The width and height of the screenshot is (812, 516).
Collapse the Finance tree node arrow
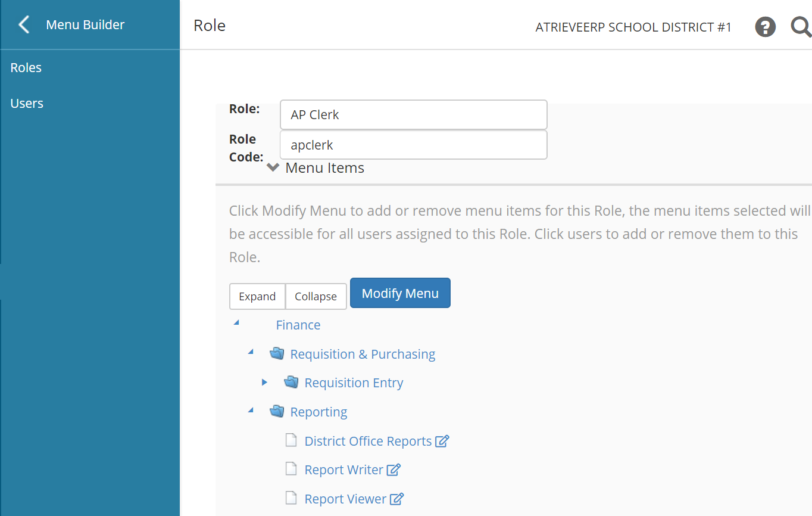coord(237,323)
